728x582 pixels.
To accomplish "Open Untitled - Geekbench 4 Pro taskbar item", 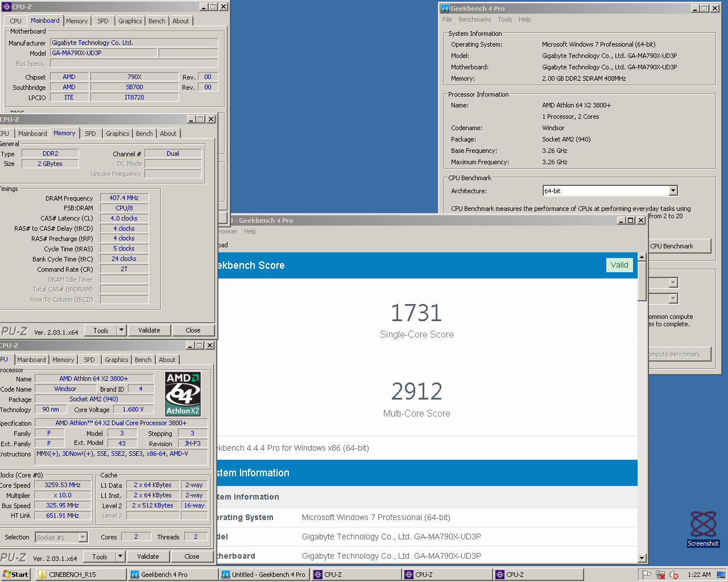I will (x=264, y=575).
